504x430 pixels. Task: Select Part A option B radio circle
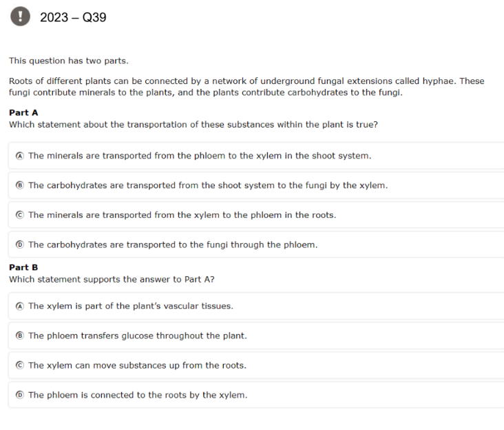pyautogui.click(x=20, y=185)
